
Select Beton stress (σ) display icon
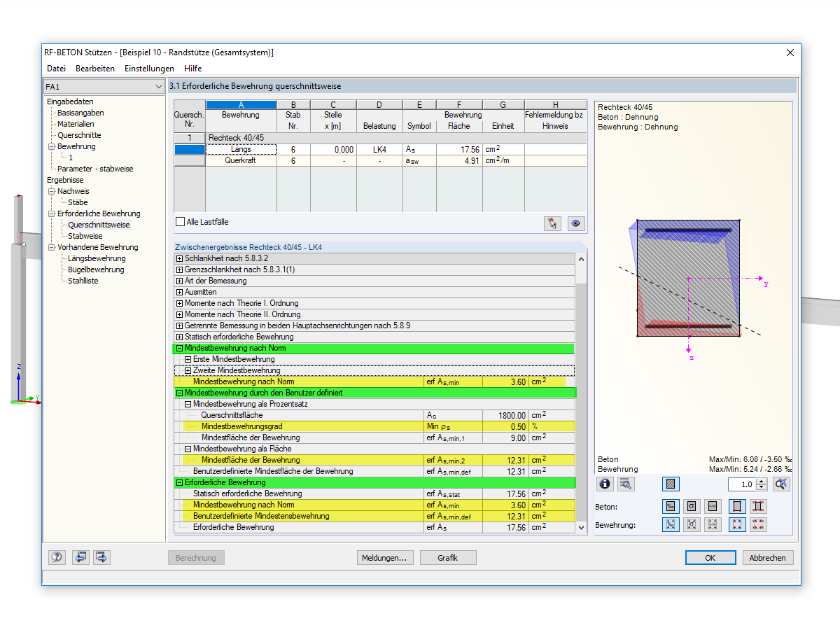(x=692, y=506)
